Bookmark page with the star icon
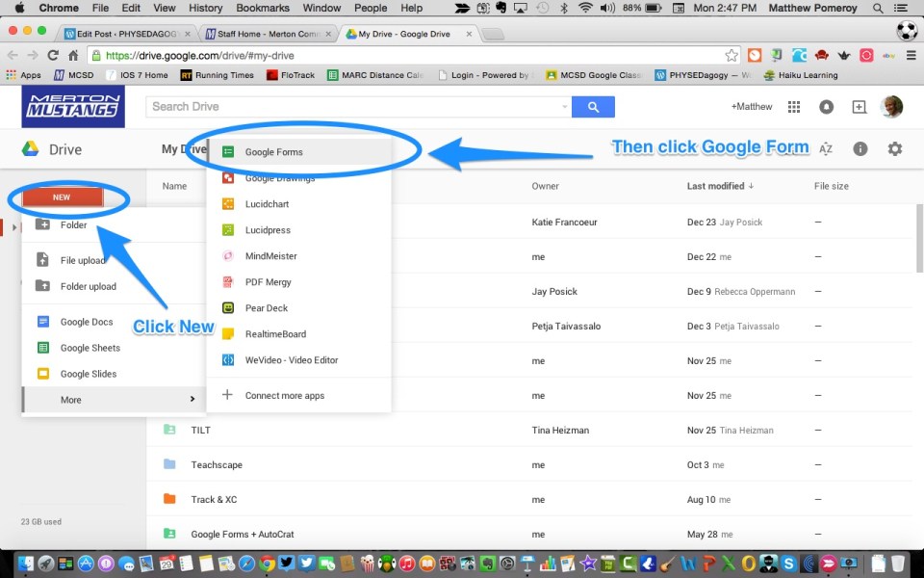The image size is (924, 578). tap(731, 55)
